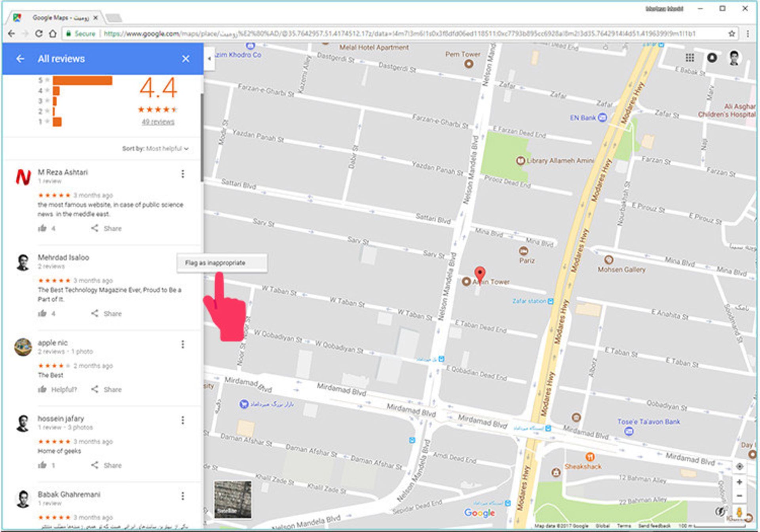
Task: Open apple nic's profile photo
Action: pyautogui.click(x=23, y=347)
